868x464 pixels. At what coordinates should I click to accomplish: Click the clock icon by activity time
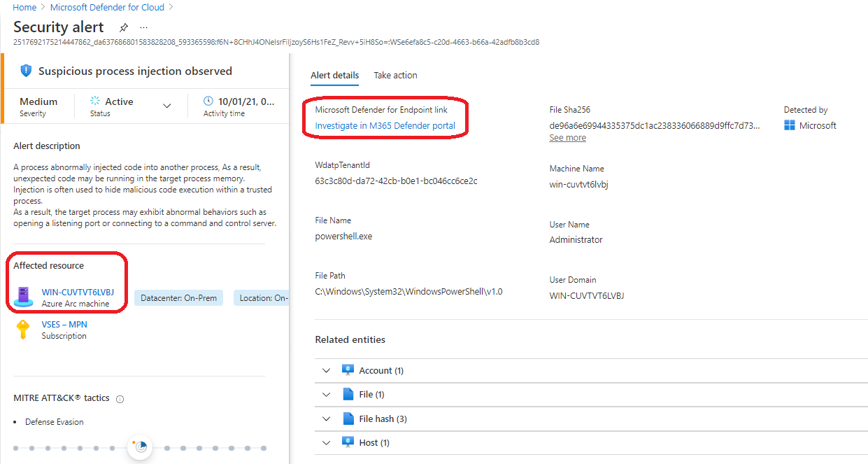[208, 101]
